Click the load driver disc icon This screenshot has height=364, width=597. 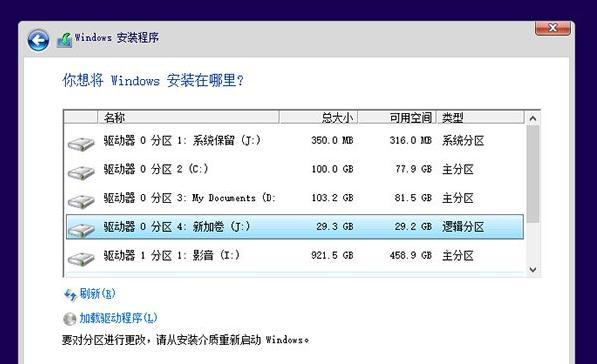click(70, 319)
